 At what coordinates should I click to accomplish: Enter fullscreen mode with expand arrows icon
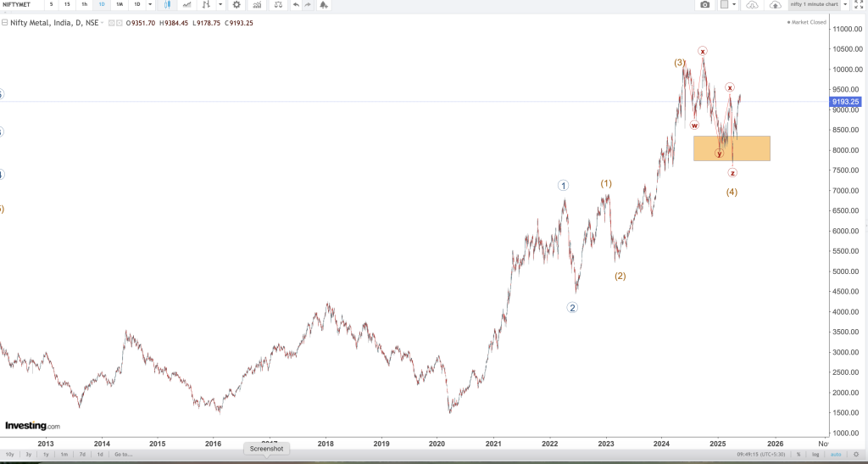pos(859,4)
